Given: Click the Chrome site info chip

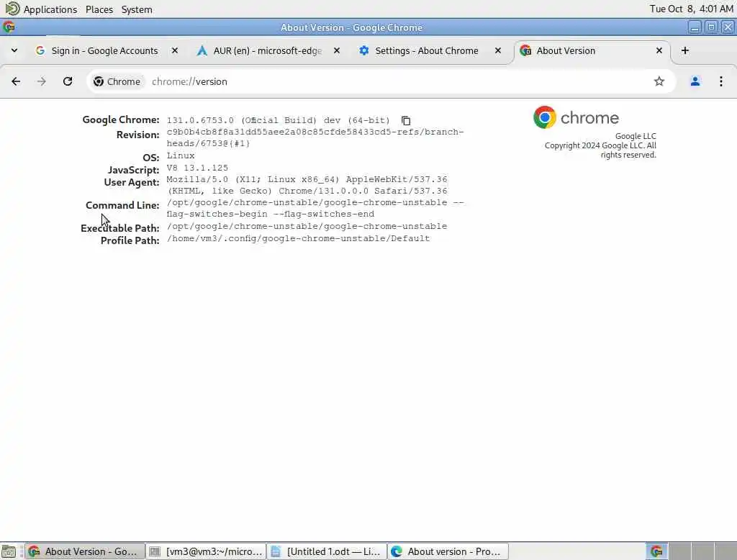Looking at the screenshot, I should pos(117,81).
